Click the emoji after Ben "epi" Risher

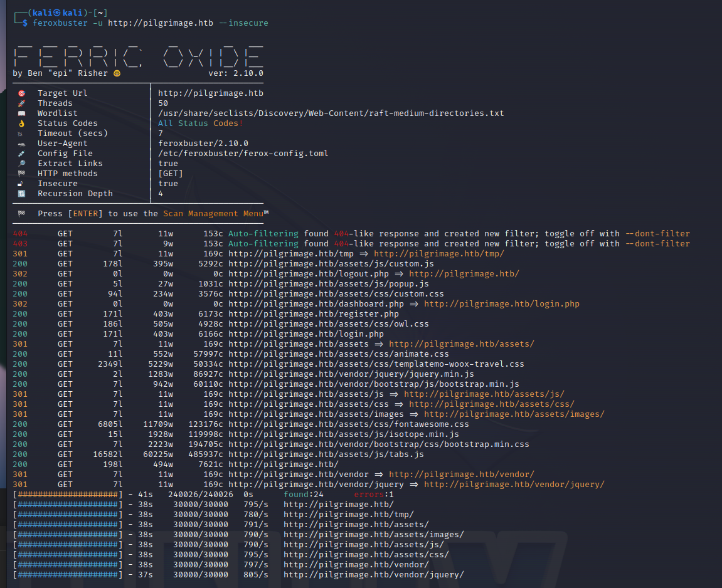pyautogui.click(x=117, y=73)
